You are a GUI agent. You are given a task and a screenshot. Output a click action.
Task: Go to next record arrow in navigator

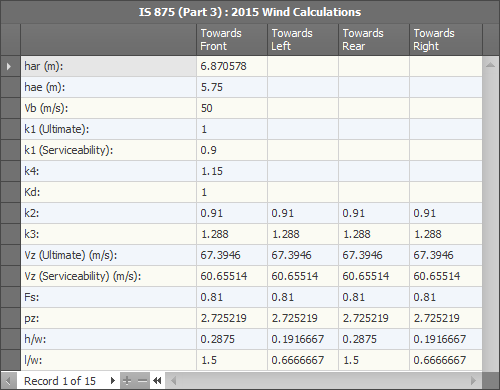(x=112, y=380)
